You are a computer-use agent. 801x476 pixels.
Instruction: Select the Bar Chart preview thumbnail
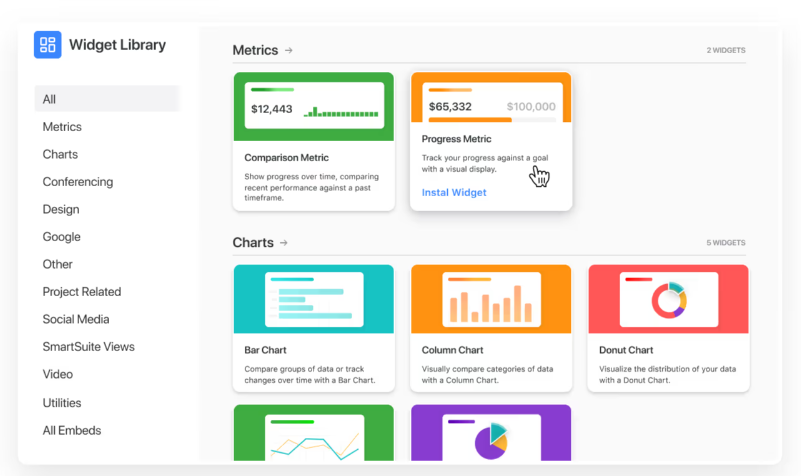(x=314, y=299)
